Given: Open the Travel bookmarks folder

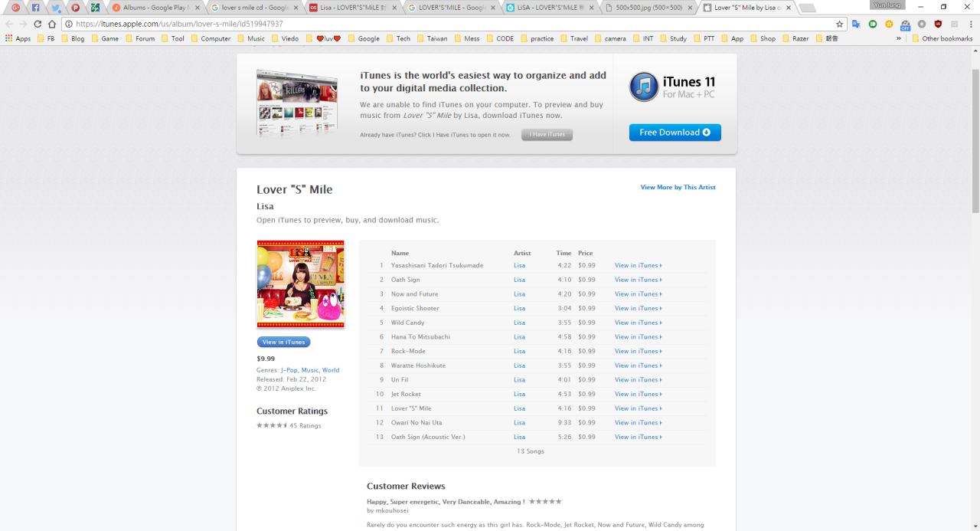Looking at the screenshot, I should click(x=575, y=38).
